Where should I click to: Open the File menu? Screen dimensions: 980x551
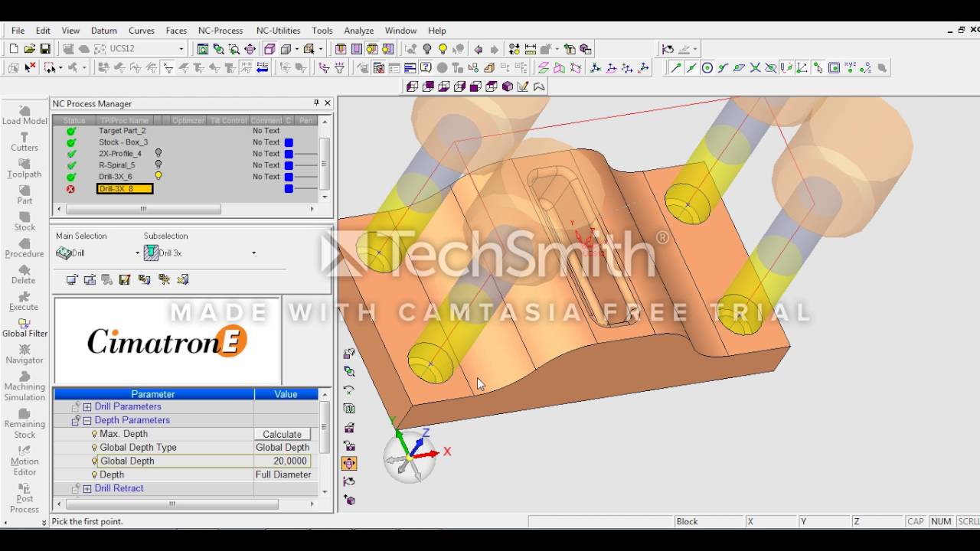pyautogui.click(x=18, y=31)
